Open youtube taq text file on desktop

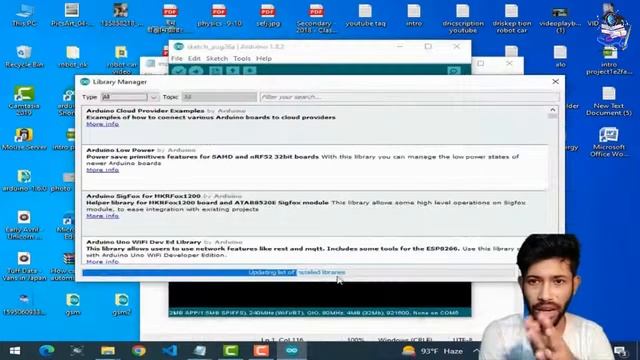[x=365, y=16]
